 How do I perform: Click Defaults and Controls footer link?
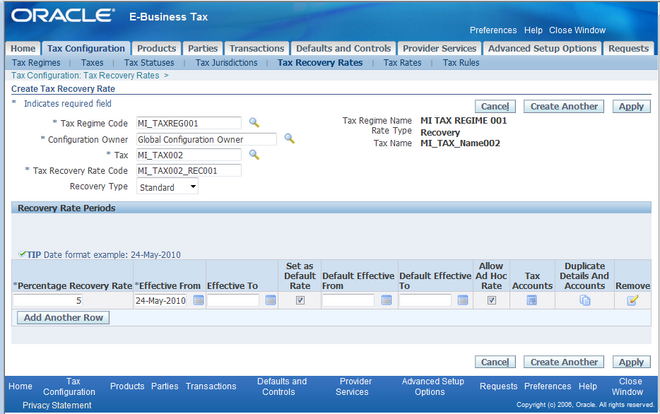(x=282, y=387)
